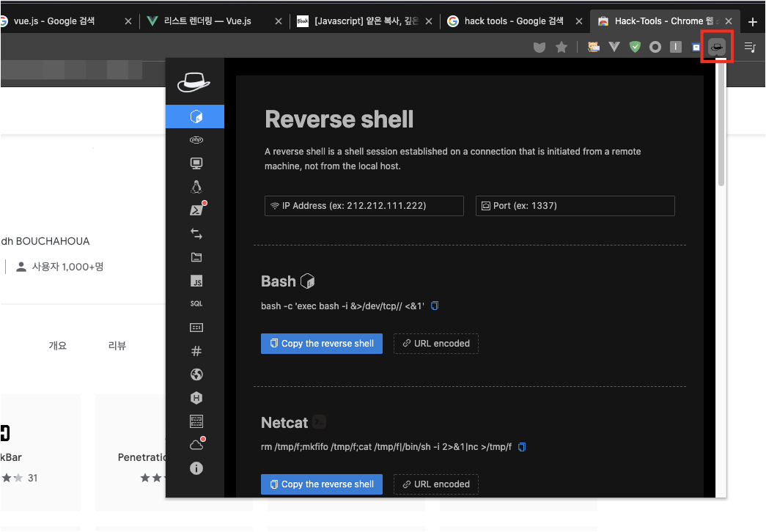Close the 리스트 렌더링 Vue.js tab

point(279,21)
